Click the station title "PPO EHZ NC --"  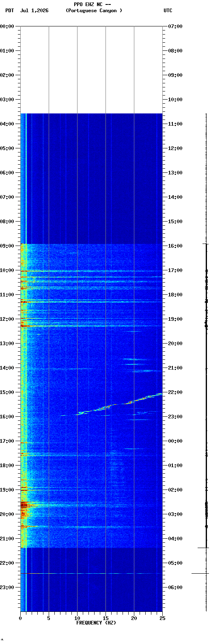click(x=93, y=4)
